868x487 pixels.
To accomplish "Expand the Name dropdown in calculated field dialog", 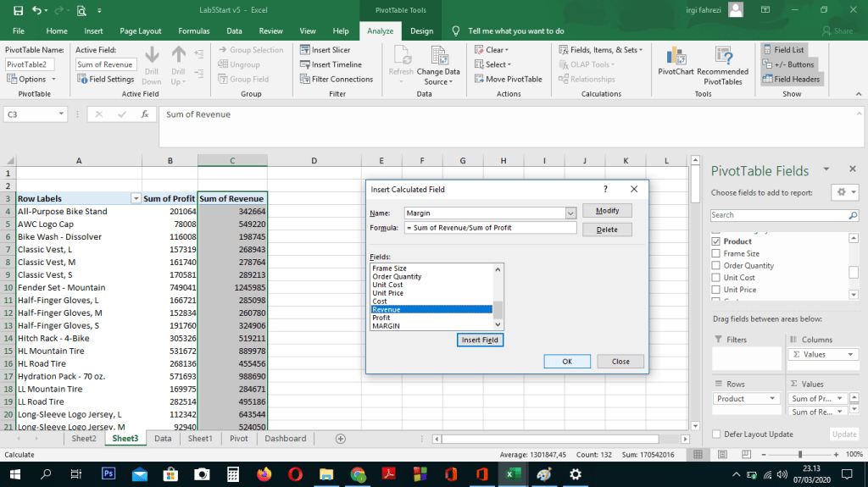I will (x=570, y=213).
